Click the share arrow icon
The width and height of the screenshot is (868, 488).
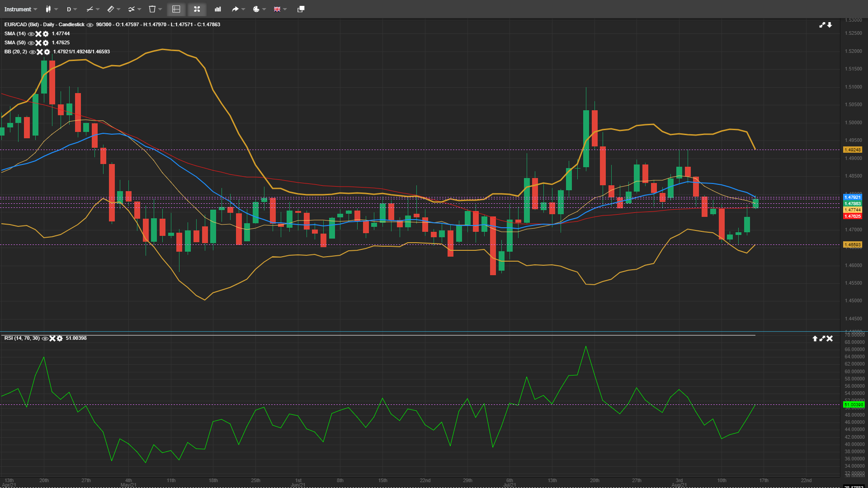[235, 9]
